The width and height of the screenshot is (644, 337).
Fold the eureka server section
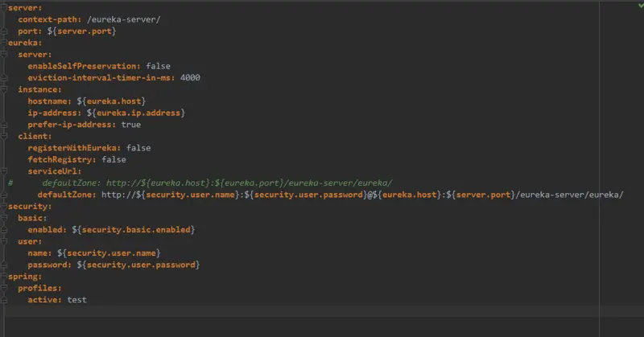pos(4,54)
